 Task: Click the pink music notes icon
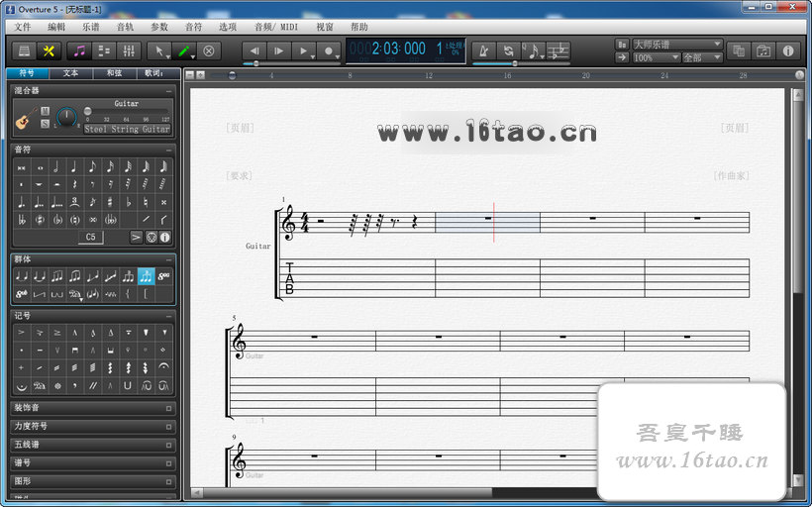80,51
